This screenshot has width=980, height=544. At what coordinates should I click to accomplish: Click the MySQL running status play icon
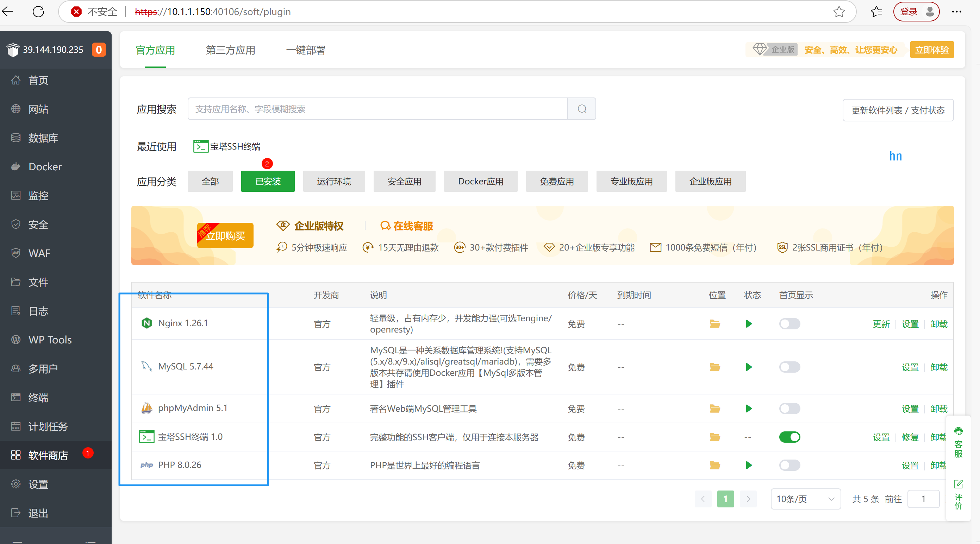(748, 367)
